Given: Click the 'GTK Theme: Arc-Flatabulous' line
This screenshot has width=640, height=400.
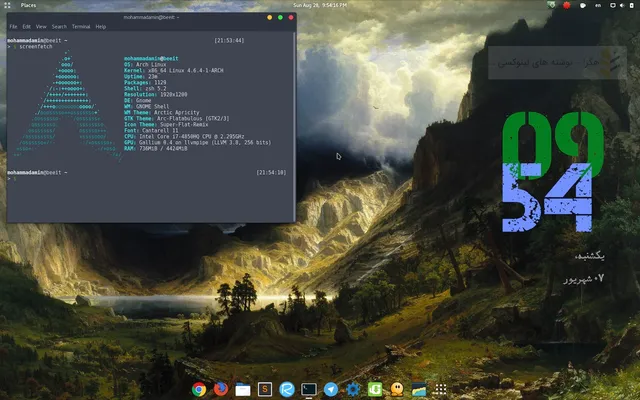Looking at the screenshot, I should (177, 118).
